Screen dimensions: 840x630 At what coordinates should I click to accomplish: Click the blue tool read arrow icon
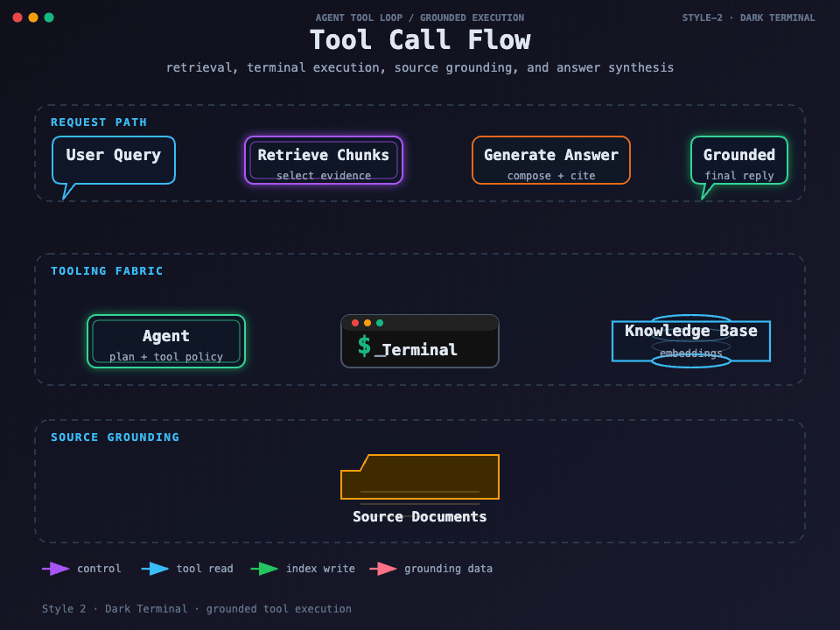(156, 569)
